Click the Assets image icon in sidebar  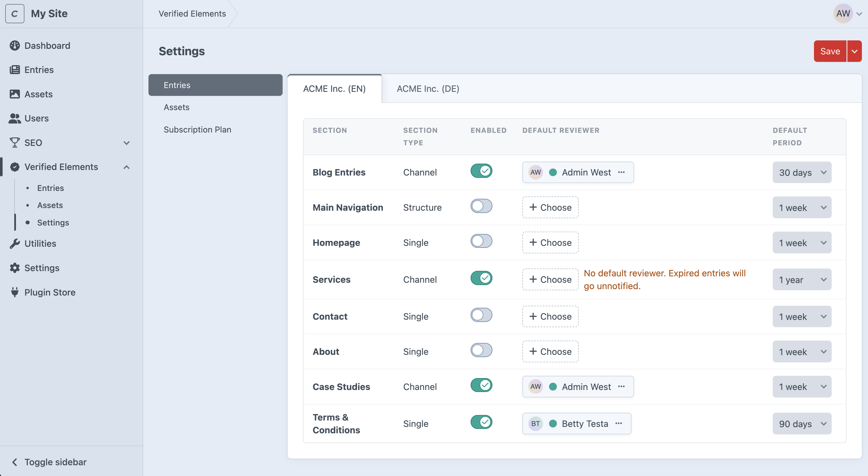point(15,94)
